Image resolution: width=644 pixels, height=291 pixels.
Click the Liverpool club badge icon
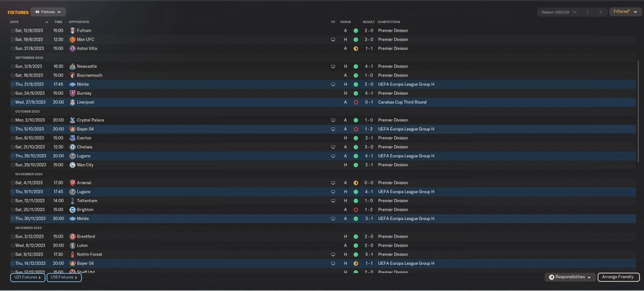72,102
